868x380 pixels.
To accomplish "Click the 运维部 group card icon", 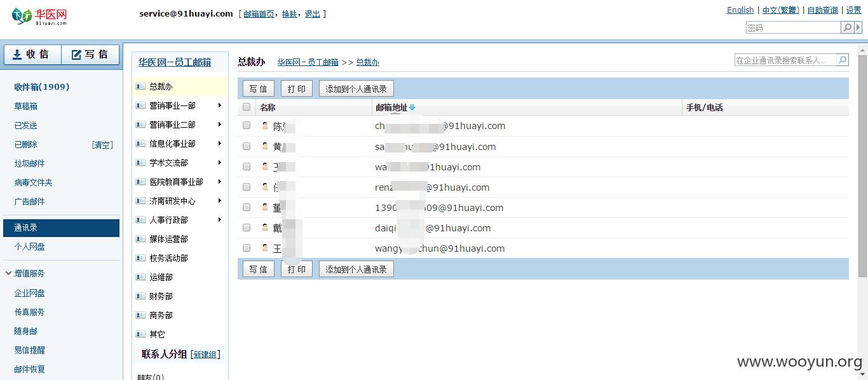I will 140,277.
